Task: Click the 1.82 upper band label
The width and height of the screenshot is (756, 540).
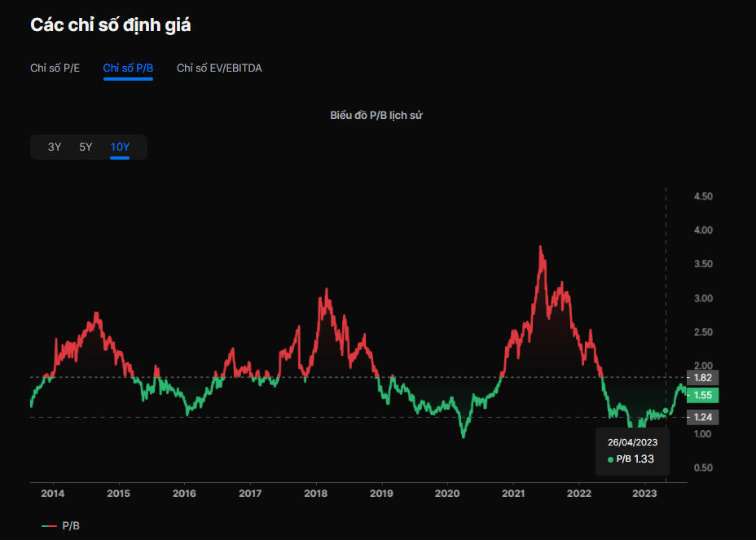Action: point(702,378)
